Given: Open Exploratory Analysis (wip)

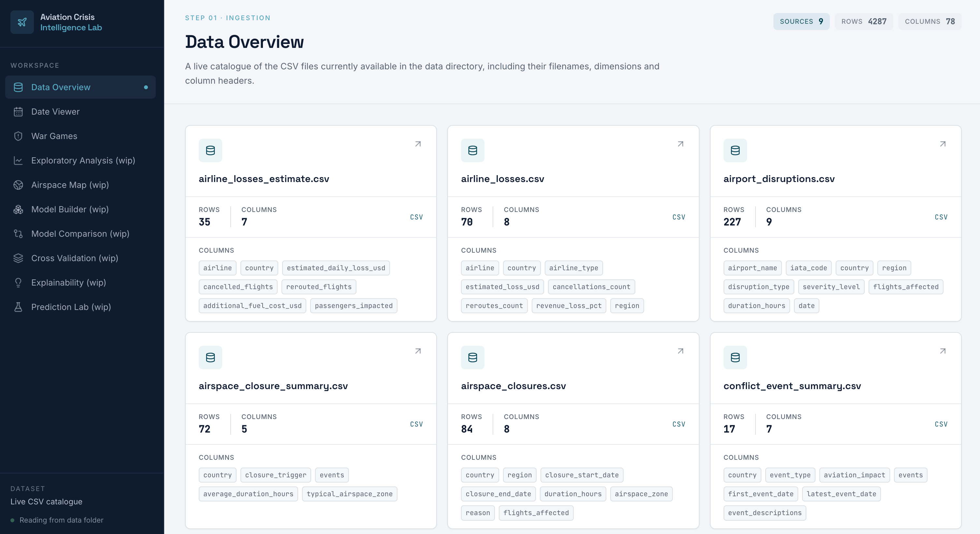Looking at the screenshot, I should 80,160.
